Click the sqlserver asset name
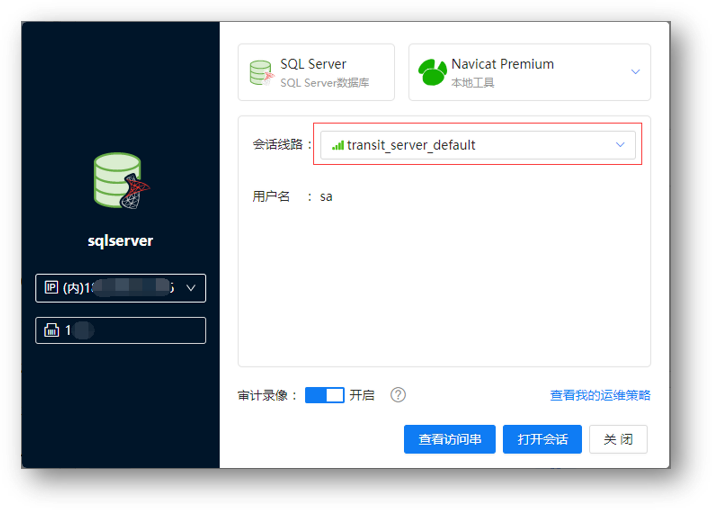The image size is (712, 510). (x=120, y=240)
